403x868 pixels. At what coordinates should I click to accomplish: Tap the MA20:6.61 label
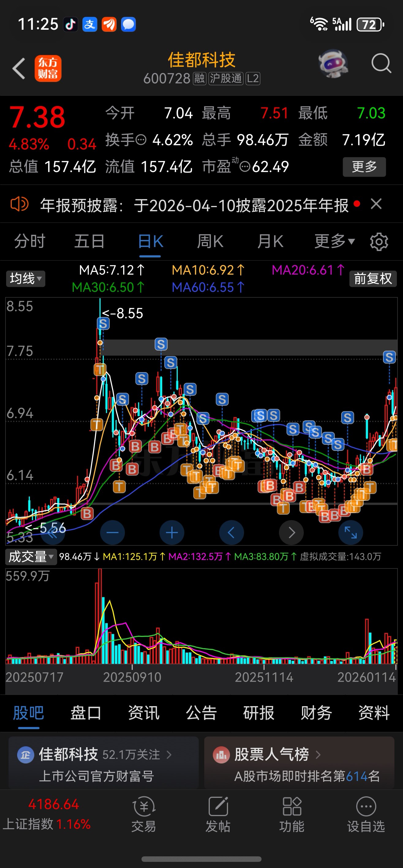click(x=308, y=270)
